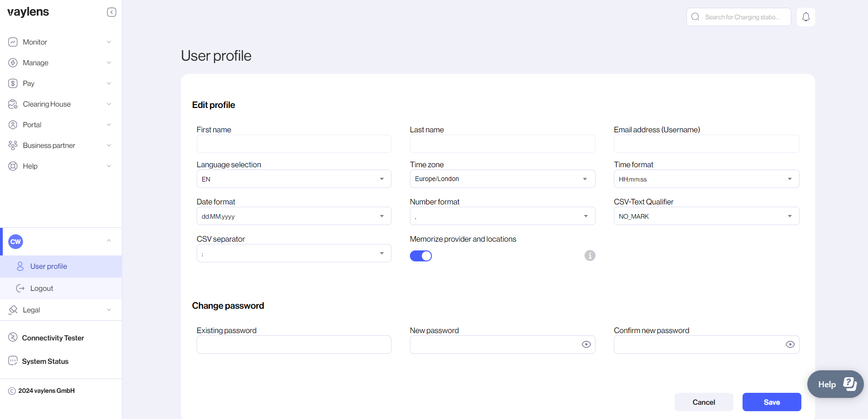Screen dimensions: 868x419
Task: Show the New password text
Action: [586, 345]
